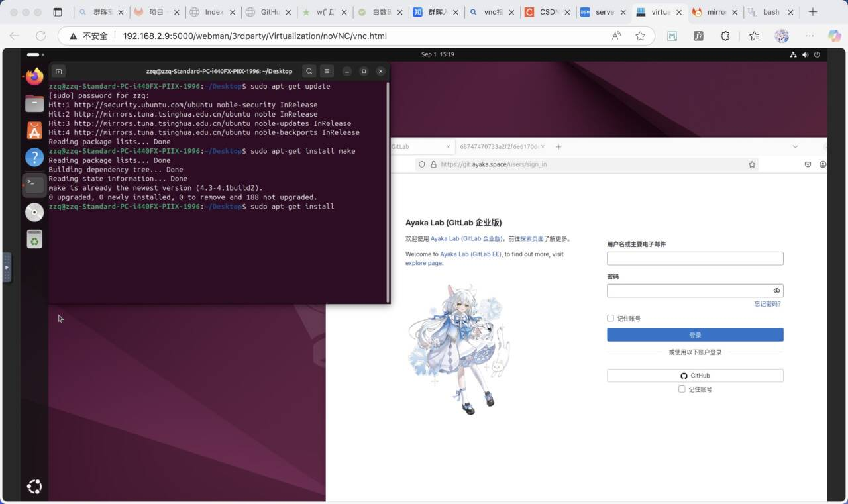Close the 68747470733a2f2f6e61706 Firefox tab
The width and height of the screenshot is (848, 504).
tap(544, 146)
